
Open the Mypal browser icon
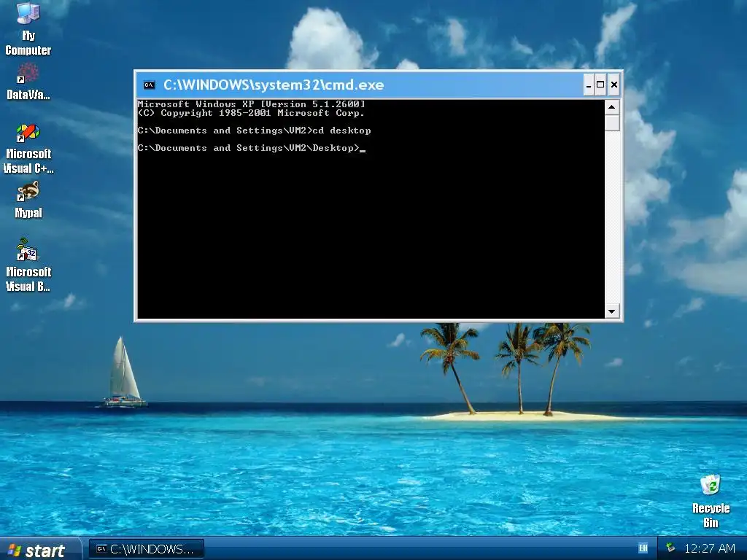pyautogui.click(x=28, y=200)
